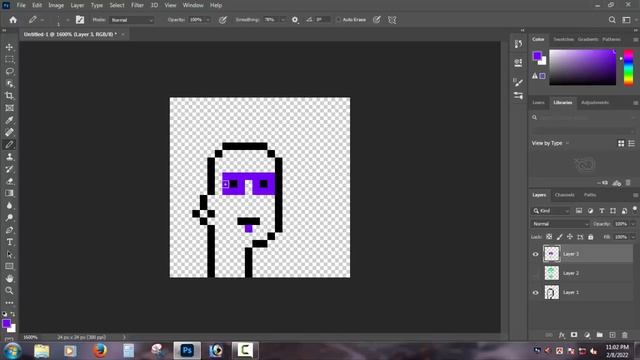Select the Rectangular Marquee tool

9,60
